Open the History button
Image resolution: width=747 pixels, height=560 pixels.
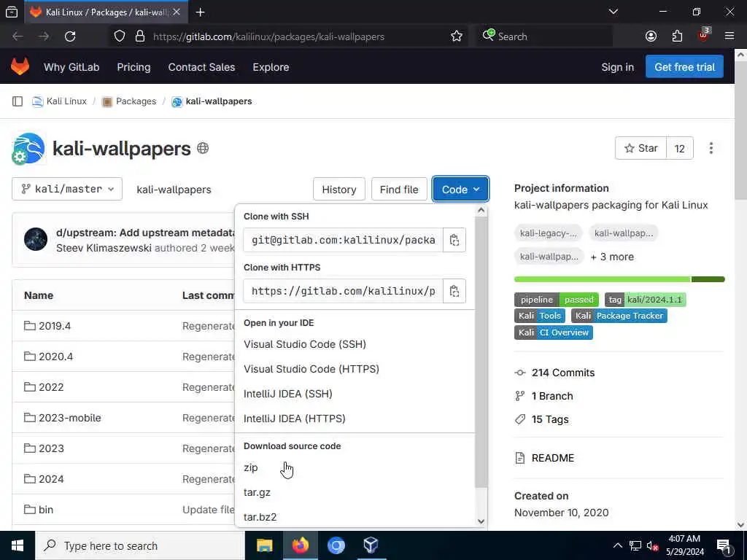pos(338,189)
